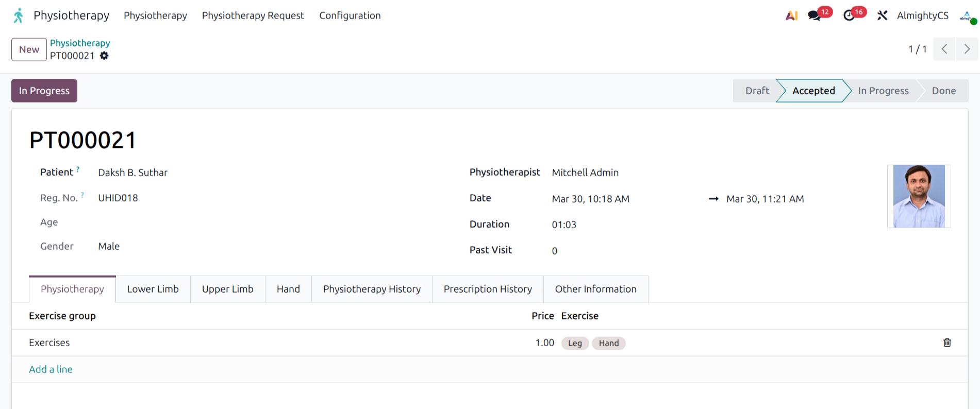Click the New record button

pyautogui.click(x=29, y=49)
